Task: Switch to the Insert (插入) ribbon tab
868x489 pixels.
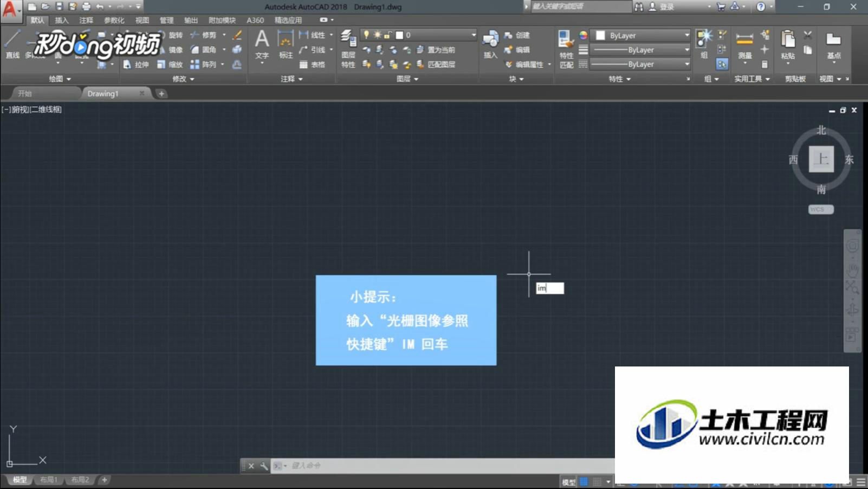Action: pos(62,20)
